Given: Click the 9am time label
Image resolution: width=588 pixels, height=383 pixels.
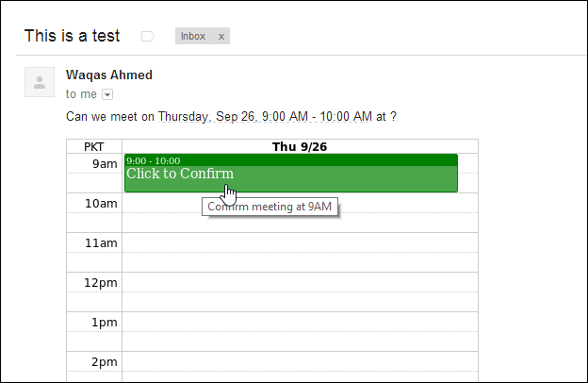Looking at the screenshot, I should tap(105, 164).
